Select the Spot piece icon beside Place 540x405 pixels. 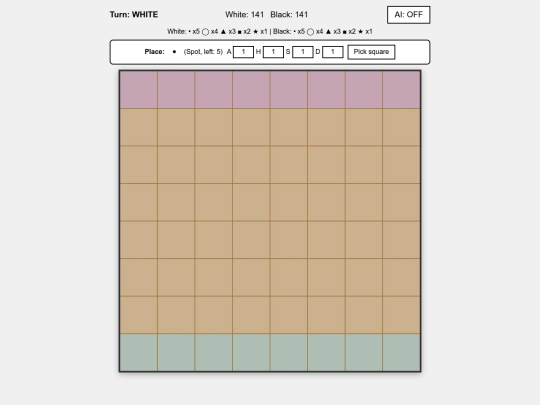tap(174, 52)
